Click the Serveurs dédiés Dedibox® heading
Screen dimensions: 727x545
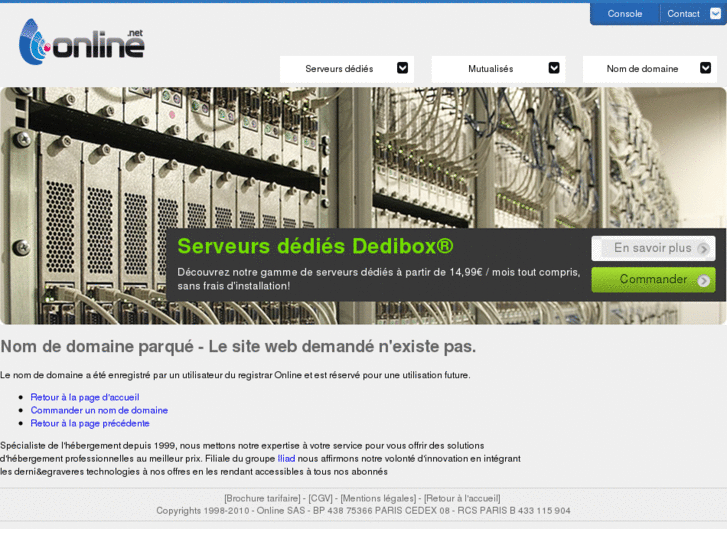(315, 246)
